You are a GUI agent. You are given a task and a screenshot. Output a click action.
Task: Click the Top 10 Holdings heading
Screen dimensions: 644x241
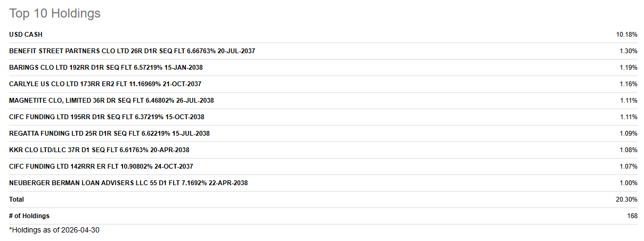(55, 13)
